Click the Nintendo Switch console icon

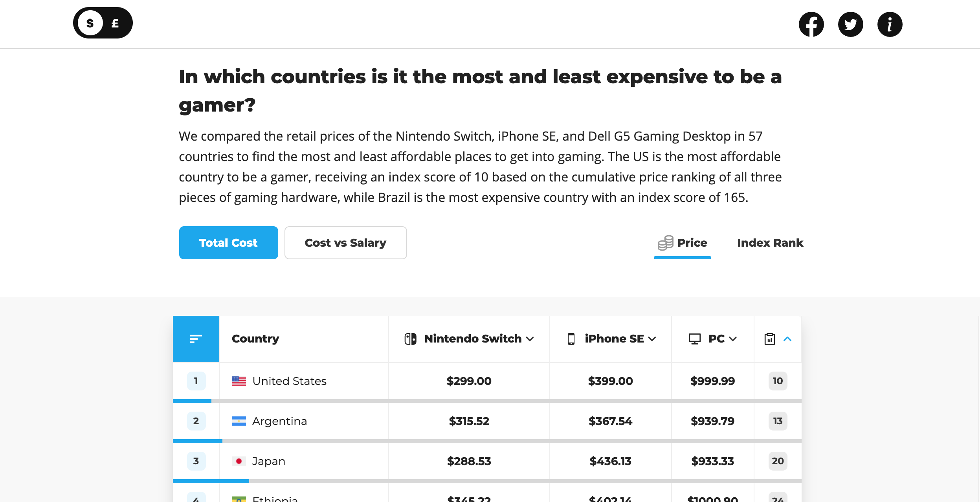point(410,339)
